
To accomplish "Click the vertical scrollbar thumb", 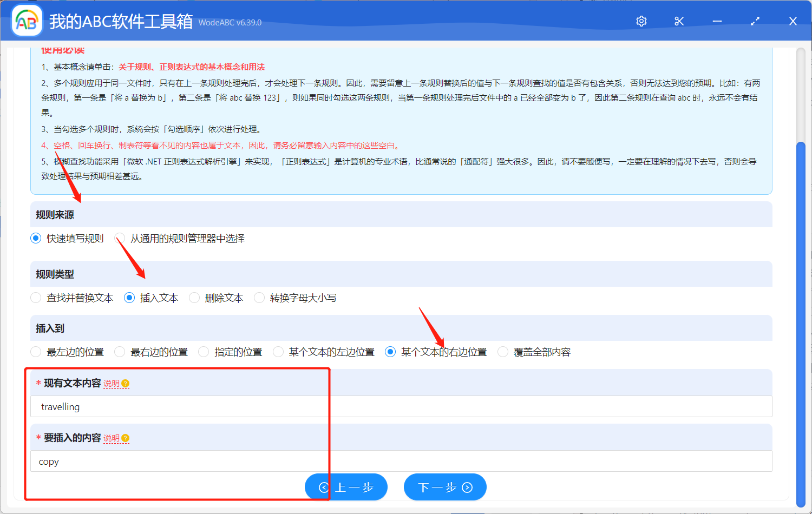I will click(801, 319).
